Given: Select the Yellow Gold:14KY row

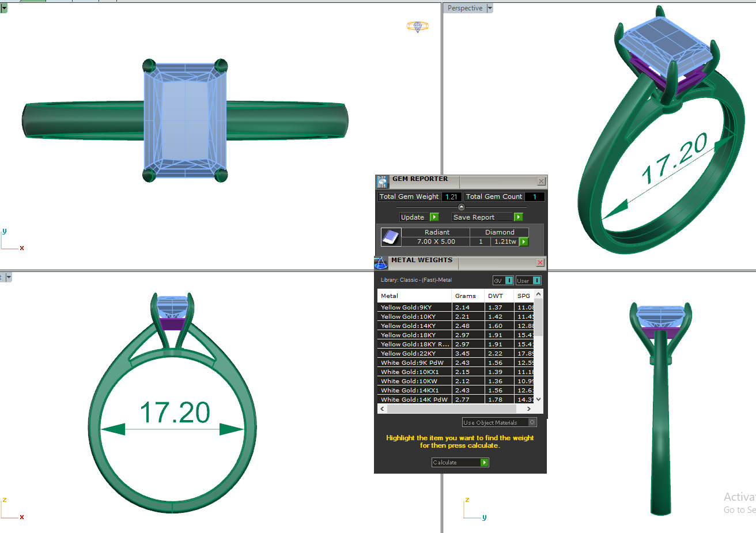Looking at the screenshot, I should click(x=456, y=326).
